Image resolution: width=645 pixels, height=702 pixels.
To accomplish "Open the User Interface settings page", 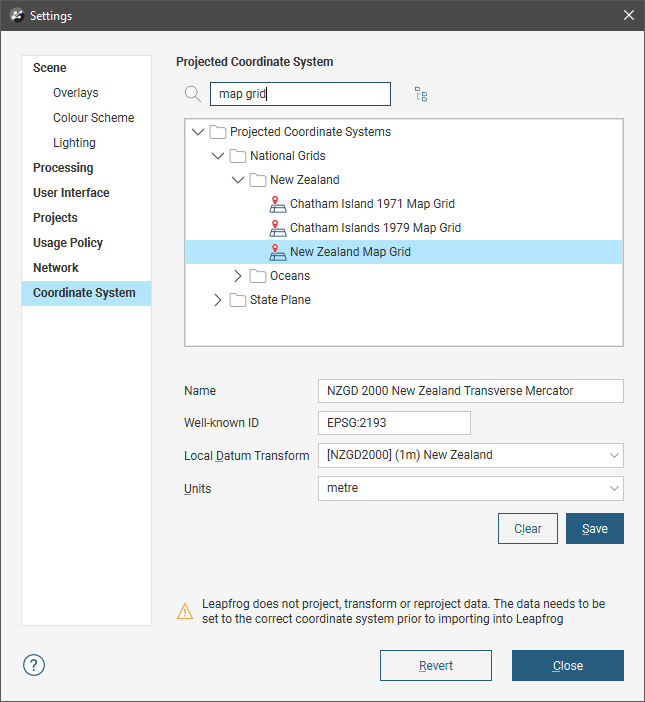I will coord(71,193).
